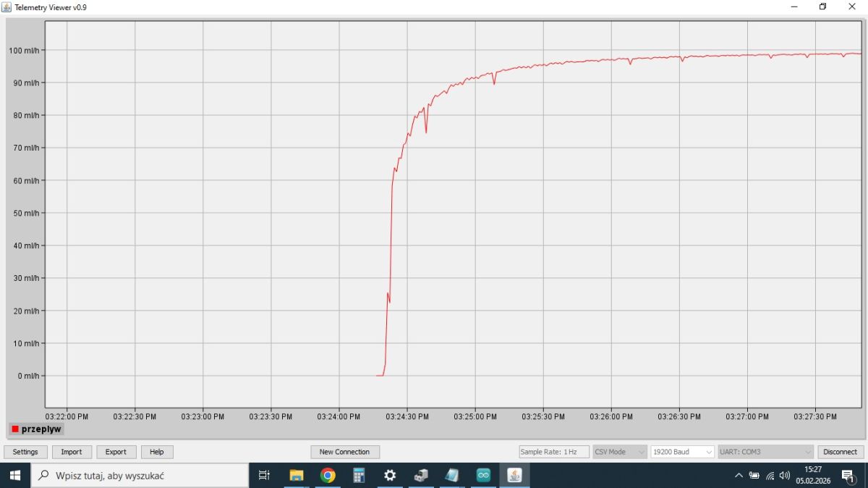Viewport: 868px width, 488px height.
Task: Open the 19200 Baud dropdown
Action: coord(683,452)
